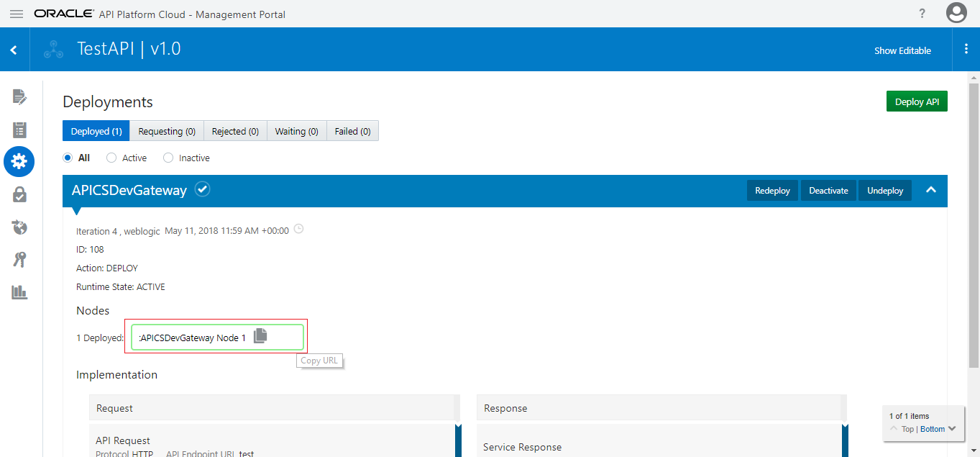Image resolution: width=980 pixels, height=457 pixels.
Task: Click the 'ID: 108' text
Action: point(90,249)
